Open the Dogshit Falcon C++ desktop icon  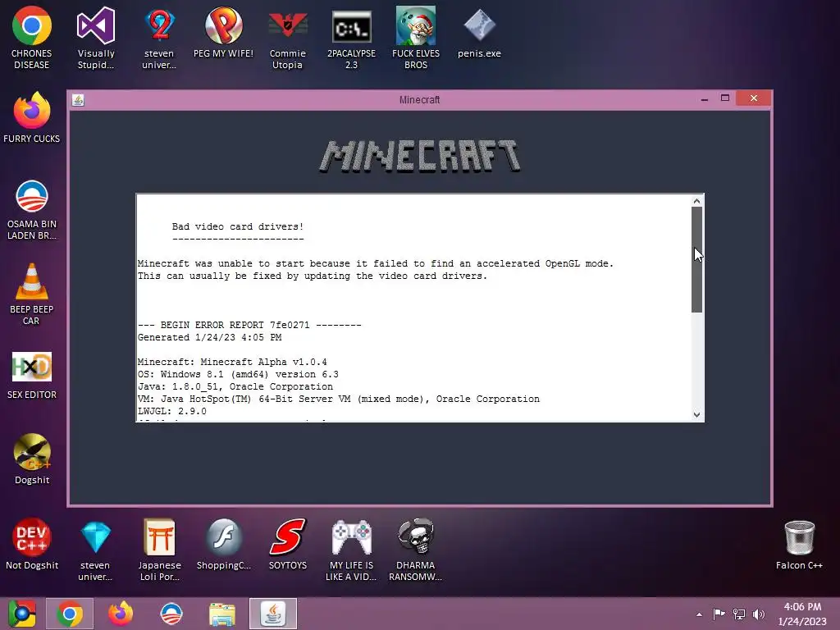tap(32, 459)
